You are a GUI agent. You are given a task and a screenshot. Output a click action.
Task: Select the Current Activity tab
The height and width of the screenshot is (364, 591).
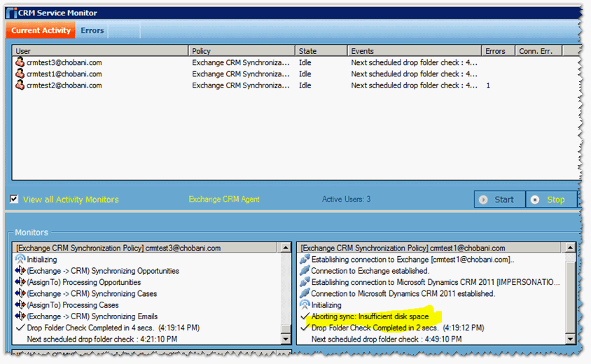(41, 31)
